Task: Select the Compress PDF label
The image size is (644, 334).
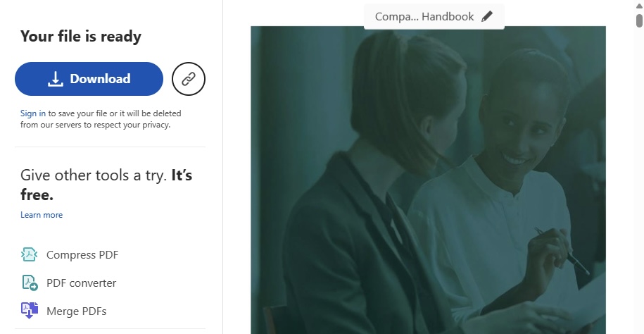Action: [x=82, y=255]
